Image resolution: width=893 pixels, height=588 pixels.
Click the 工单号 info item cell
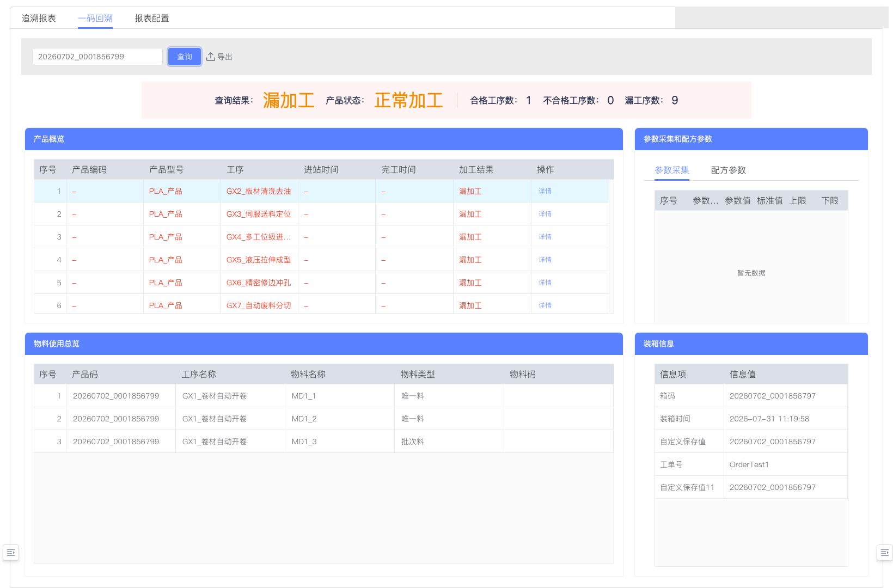click(689, 464)
